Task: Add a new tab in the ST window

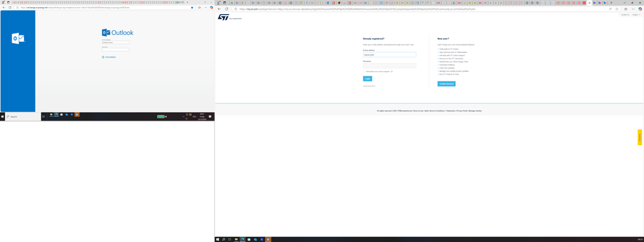Action: click(x=611, y=3)
